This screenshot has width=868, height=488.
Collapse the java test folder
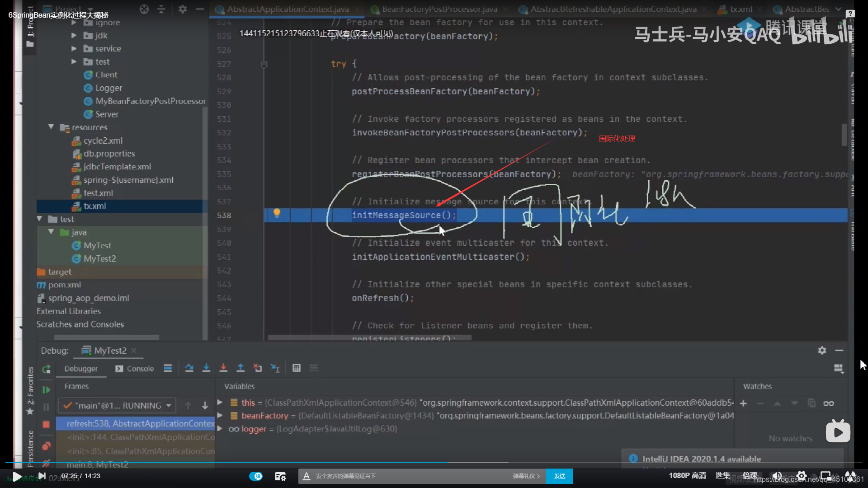click(x=51, y=232)
